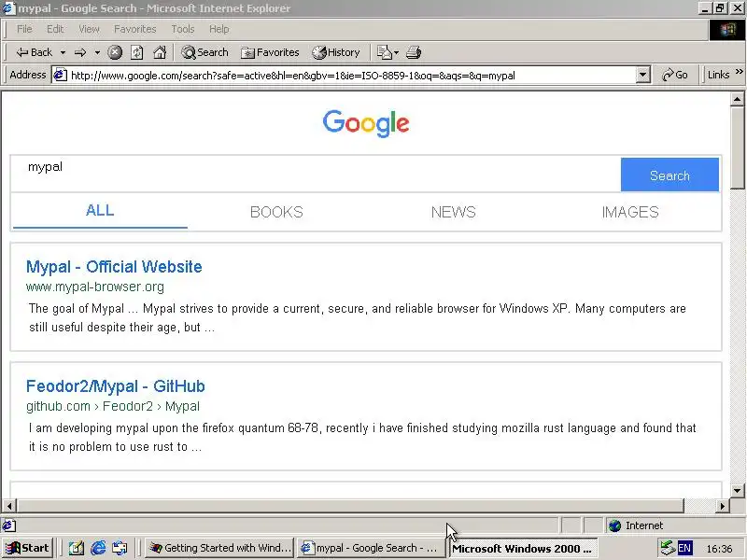
Task: Click the address URL text field
Action: (x=352, y=76)
